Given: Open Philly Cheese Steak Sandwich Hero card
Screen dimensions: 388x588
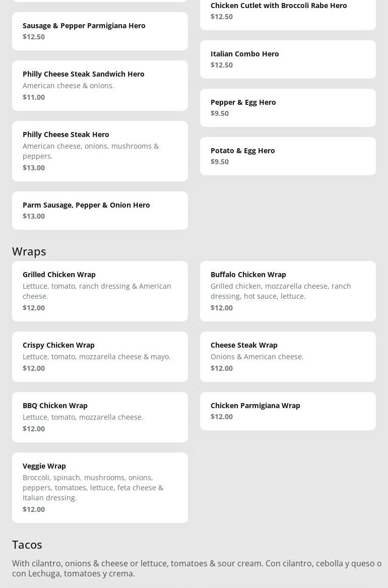Looking at the screenshot, I should click(100, 85).
